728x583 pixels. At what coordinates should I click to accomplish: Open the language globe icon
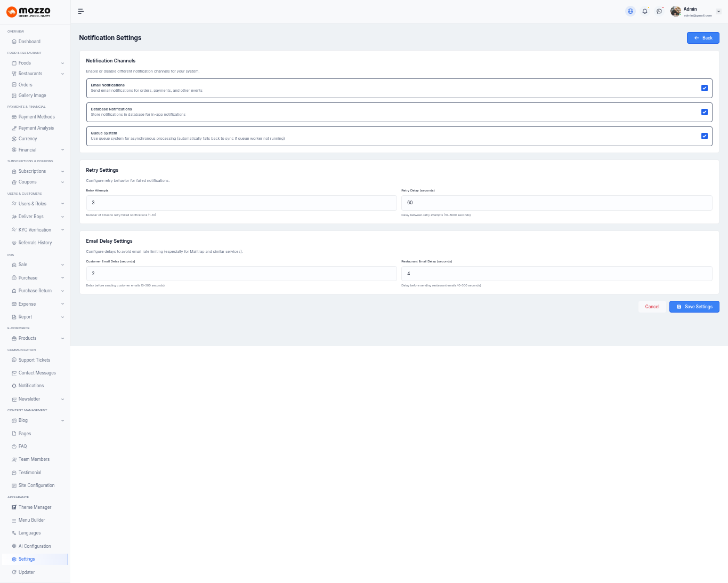630,11
